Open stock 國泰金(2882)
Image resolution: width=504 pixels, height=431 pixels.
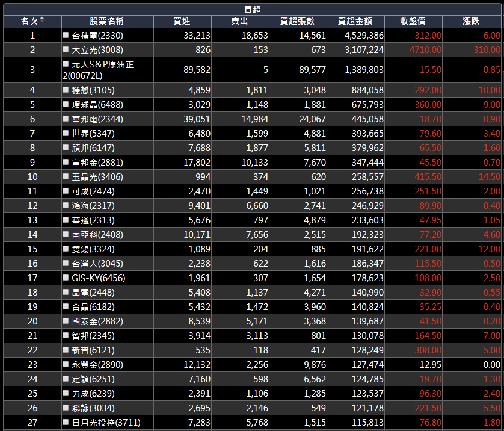tap(97, 321)
